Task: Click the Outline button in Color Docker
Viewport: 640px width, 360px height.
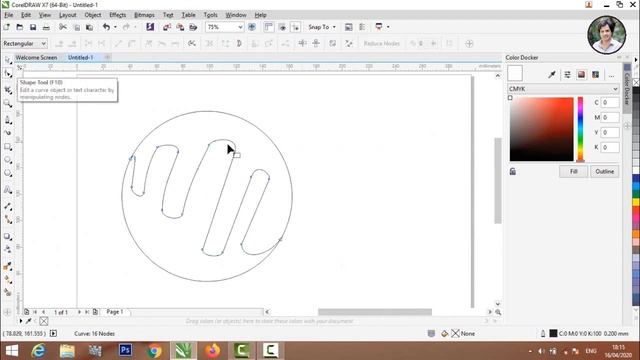Action: pyautogui.click(x=604, y=171)
